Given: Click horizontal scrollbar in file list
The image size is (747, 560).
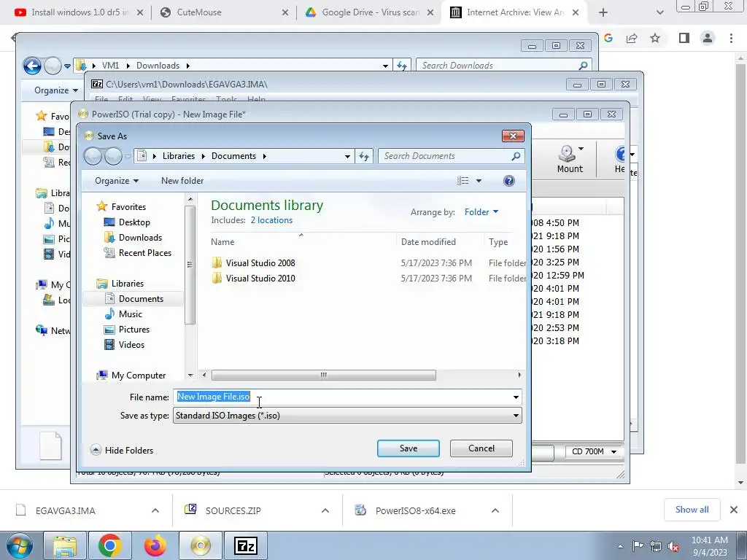Looking at the screenshot, I should tap(323, 376).
